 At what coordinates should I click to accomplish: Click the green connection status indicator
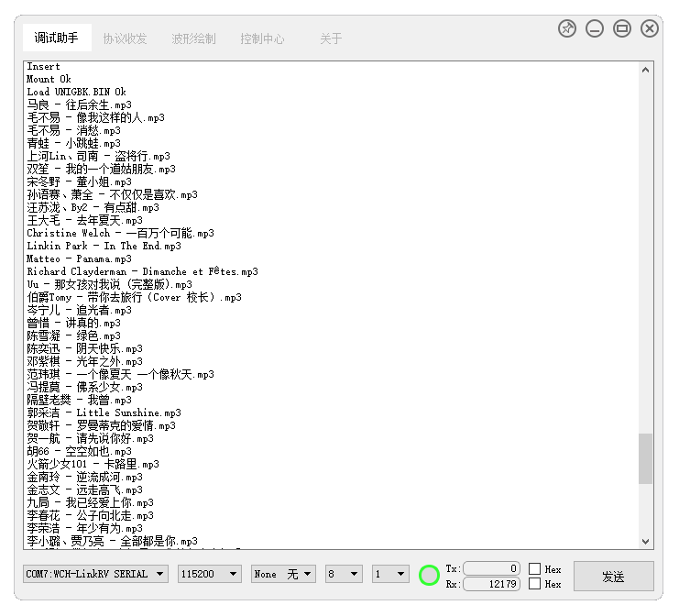tap(429, 576)
